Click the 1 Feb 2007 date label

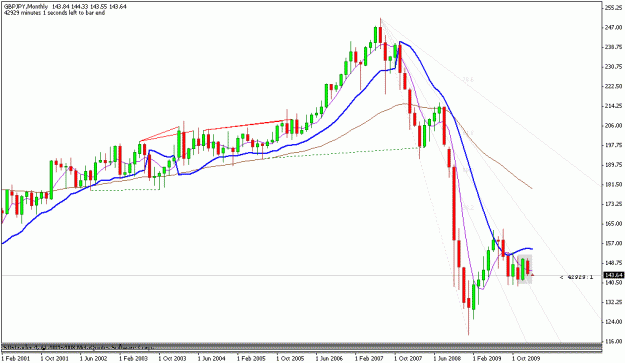coord(369,358)
